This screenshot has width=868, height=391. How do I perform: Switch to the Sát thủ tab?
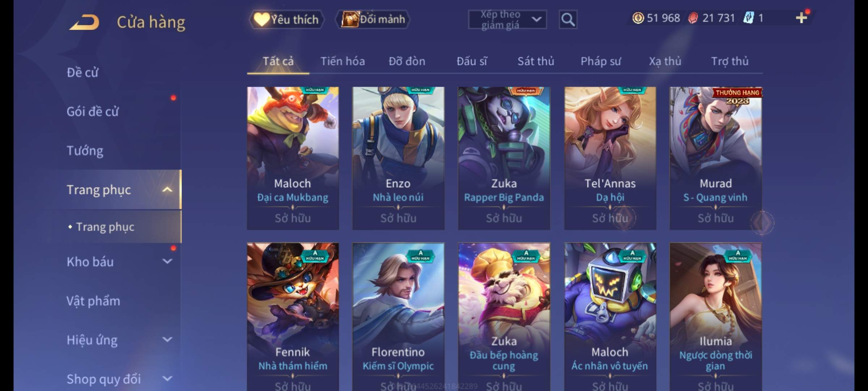coord(536,61)
